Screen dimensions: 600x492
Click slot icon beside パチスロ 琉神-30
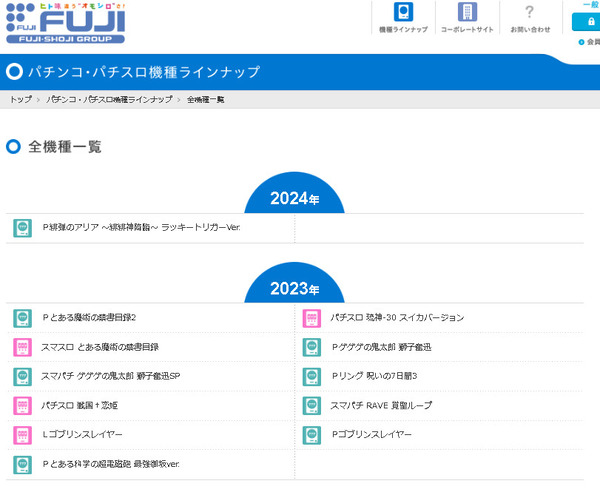(312, 318)
